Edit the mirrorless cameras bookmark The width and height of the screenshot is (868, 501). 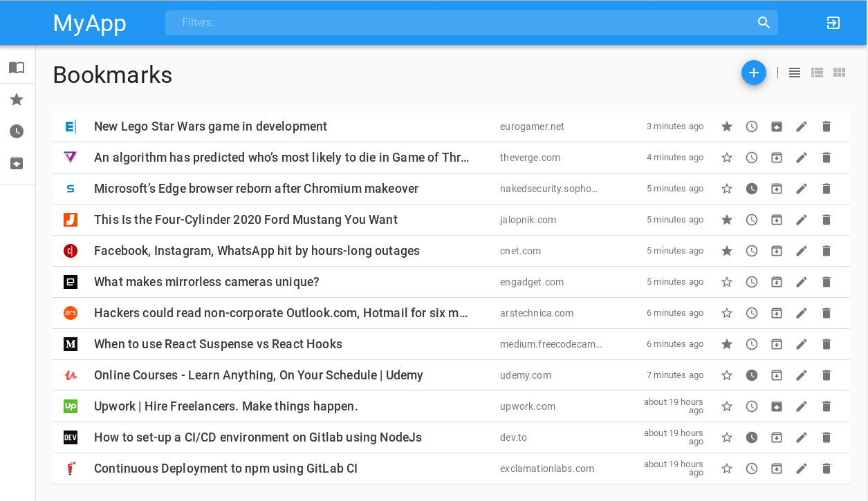pyautogui.click(x=802, y=282)
